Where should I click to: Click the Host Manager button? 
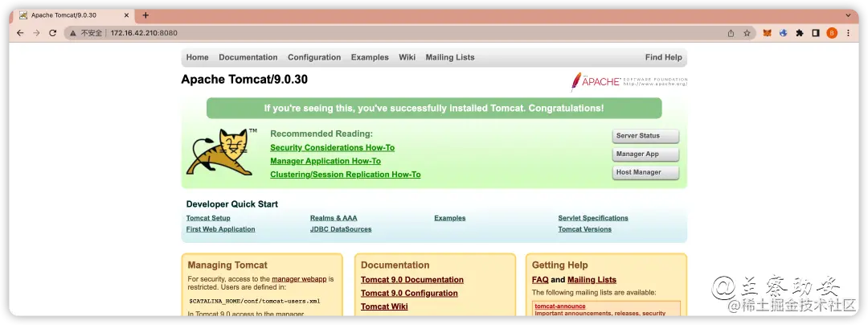click(x=645, y=172)
